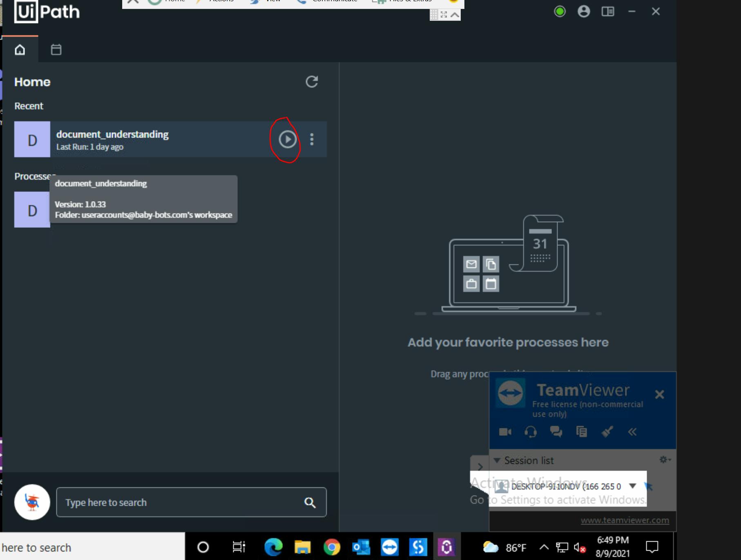This screenshot has height=560, width=741.
Task: Toggle the side panel layout icon
Action: pyautogui.click(x=608, y=11)
